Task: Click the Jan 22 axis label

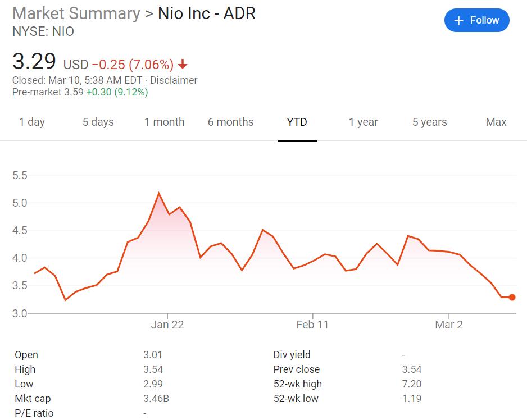Action: pyautogui.click(x=167, y=325)
